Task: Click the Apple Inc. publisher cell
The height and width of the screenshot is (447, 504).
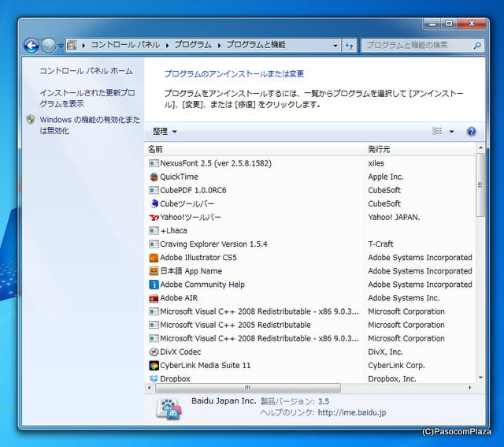Action: (x=386, y=177)
